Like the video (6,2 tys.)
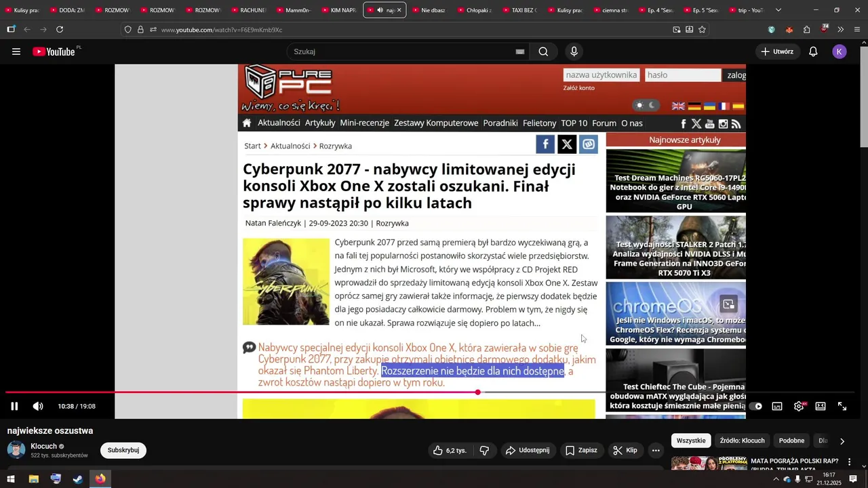 click(450, 450)
